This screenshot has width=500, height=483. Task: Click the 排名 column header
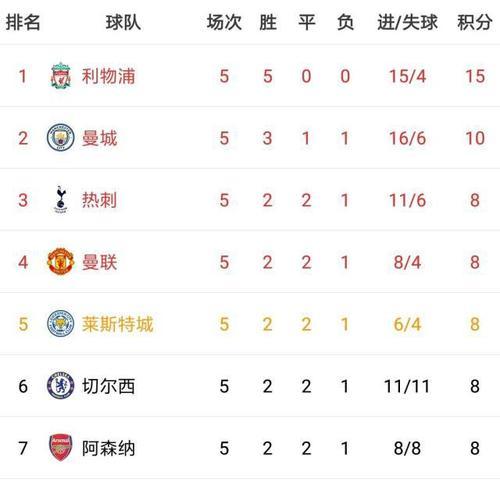point(23,22)
